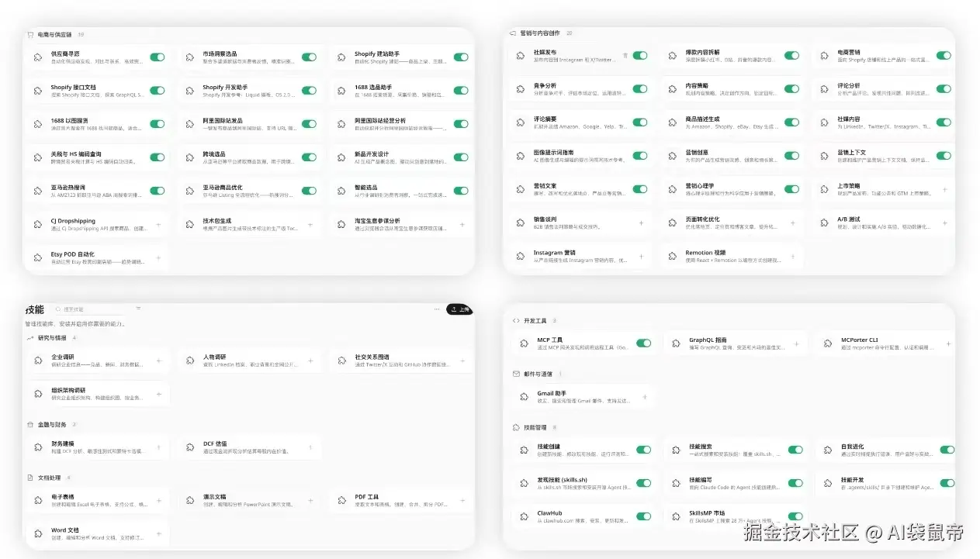The image size is (980, 559).
Task: Add the 技术包生成 skill with plus icon
Action: pyautogui.click(x=310, y=225)
